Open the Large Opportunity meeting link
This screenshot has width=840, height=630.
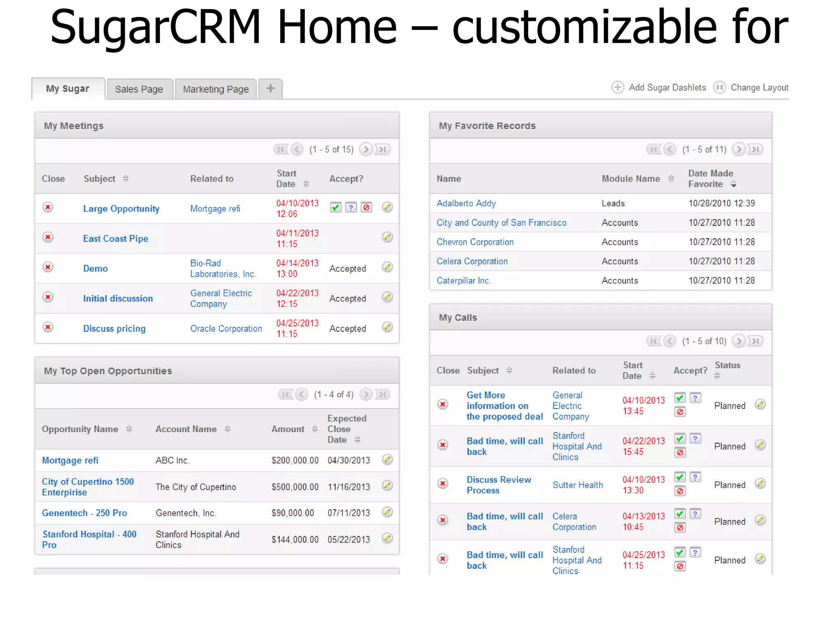coord(121,208)
